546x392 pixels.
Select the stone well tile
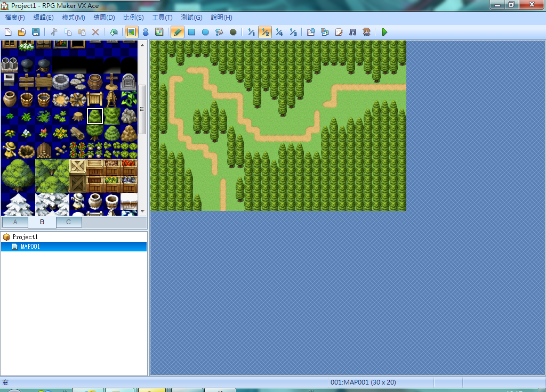tap(61, 82)
